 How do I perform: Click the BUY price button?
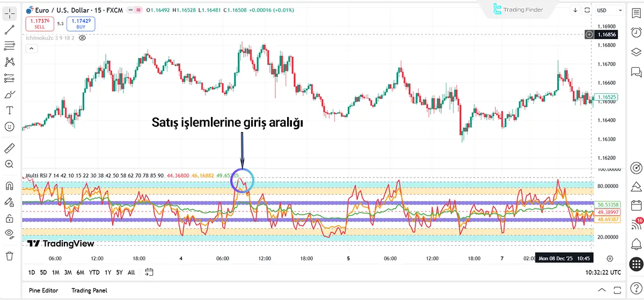[81, 24]
